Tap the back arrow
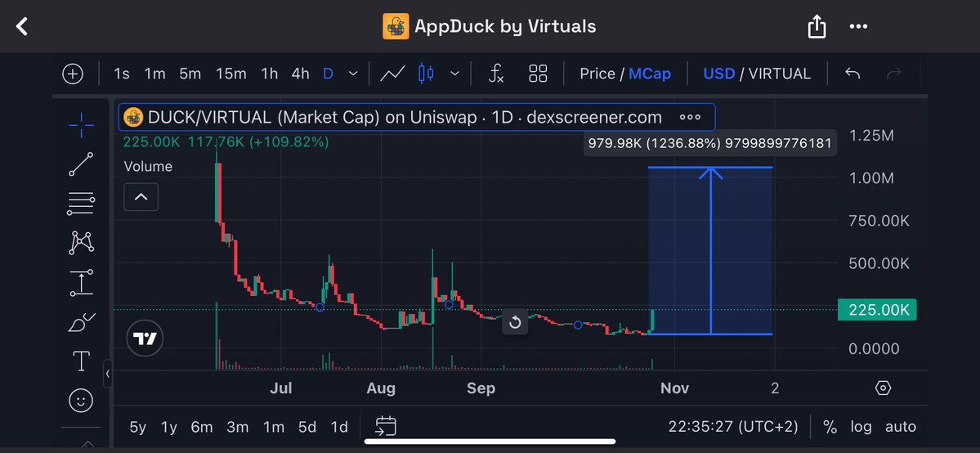 pos(23,26)
